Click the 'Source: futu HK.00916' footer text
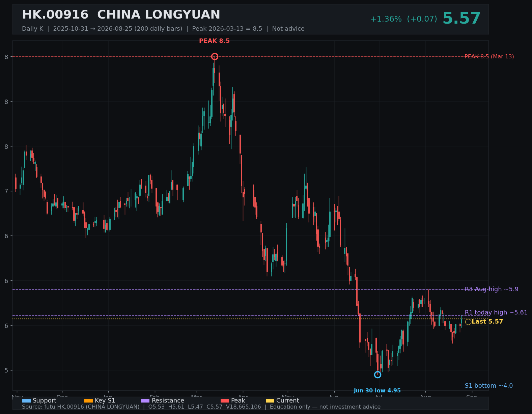532x414 pixels. point(81,407)
